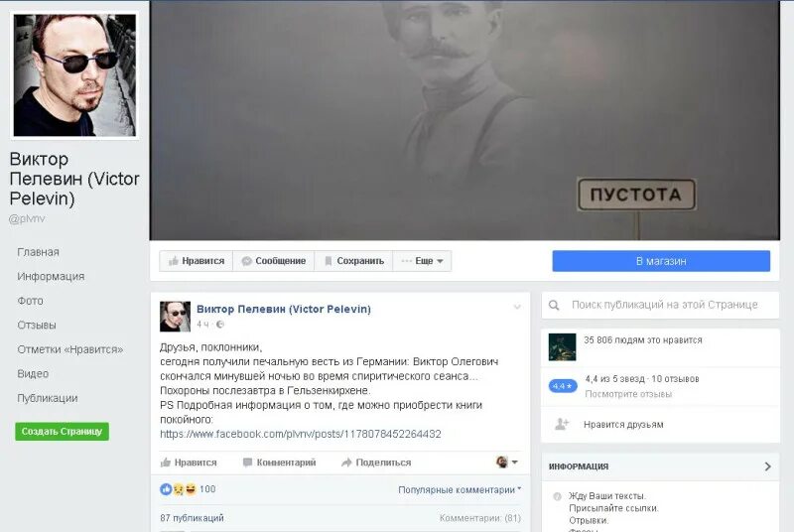Viewport: 794px width, 532px height.
Task: Open Отметки «Нравится» in the sidebar
Action: coord(69,349)
